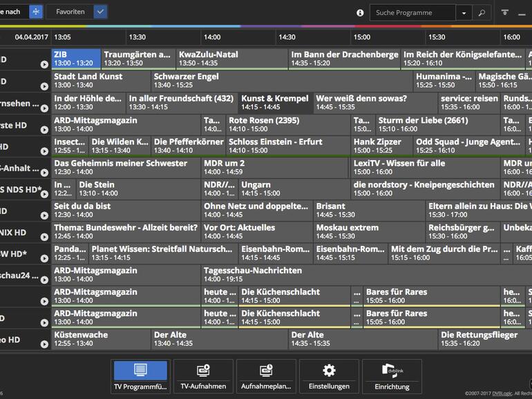Expand the search options dropdown arrow
532x399 pixels.
pos(464,12)
